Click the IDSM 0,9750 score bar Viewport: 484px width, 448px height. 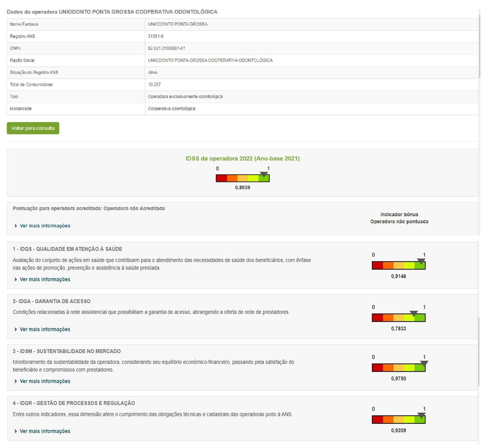pos(399,368)
